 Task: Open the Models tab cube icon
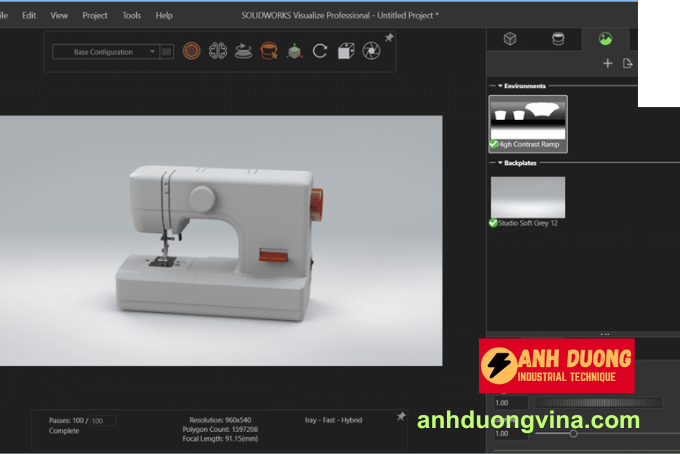pyautogui.click(x=510, y=39)
